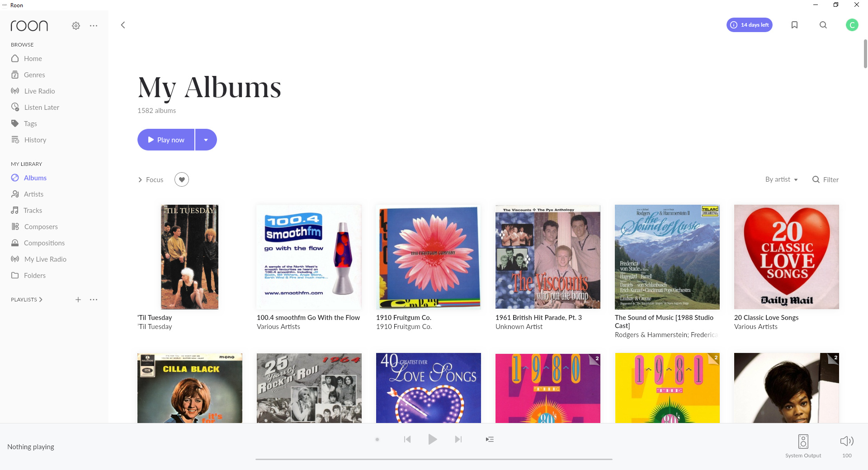
Task: Click the Play now button
Action: (x=166, y=140)
